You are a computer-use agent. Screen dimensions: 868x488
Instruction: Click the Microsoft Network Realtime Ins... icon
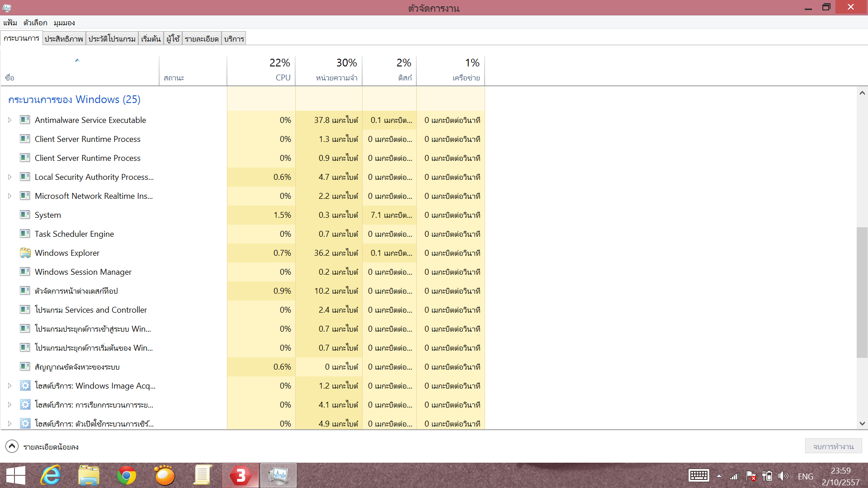(x=25, y=196)
